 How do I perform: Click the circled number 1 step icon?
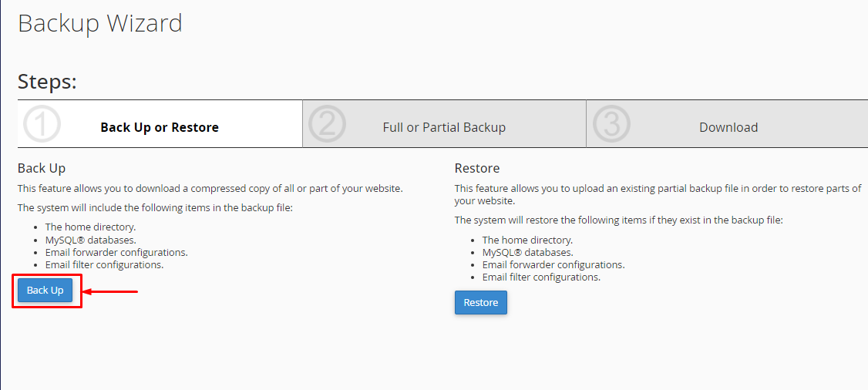pyautogui.click(x=42, y=124)
